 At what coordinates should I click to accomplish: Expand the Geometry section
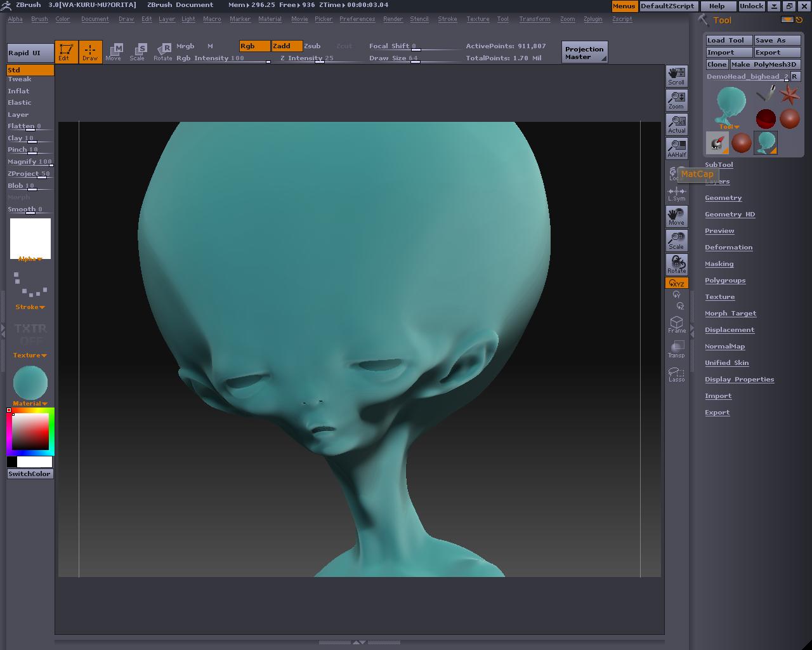point(723,198)
